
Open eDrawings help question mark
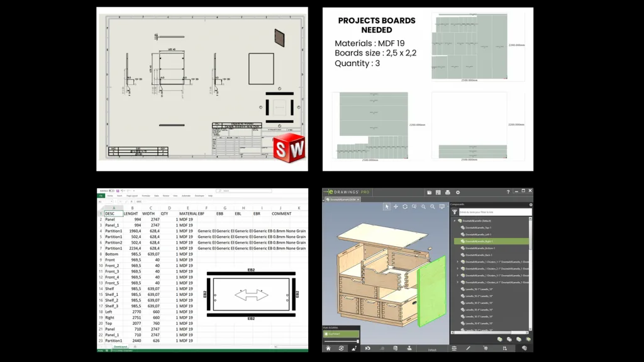[x=508, y=191]
